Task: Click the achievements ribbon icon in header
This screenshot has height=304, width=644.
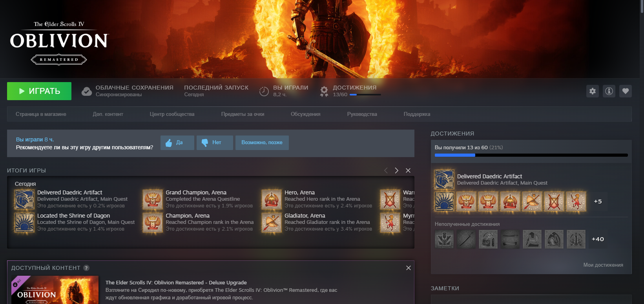Action: [324, 92]
